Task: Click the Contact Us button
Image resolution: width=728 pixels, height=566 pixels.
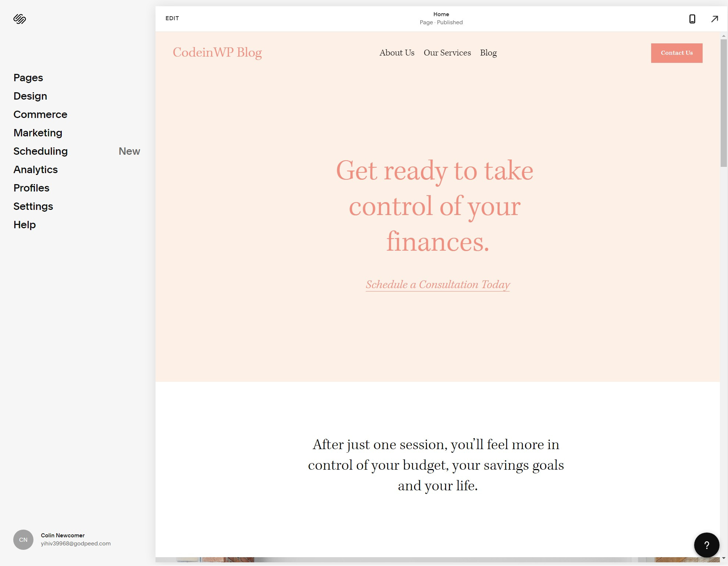Action: (677, 53)
